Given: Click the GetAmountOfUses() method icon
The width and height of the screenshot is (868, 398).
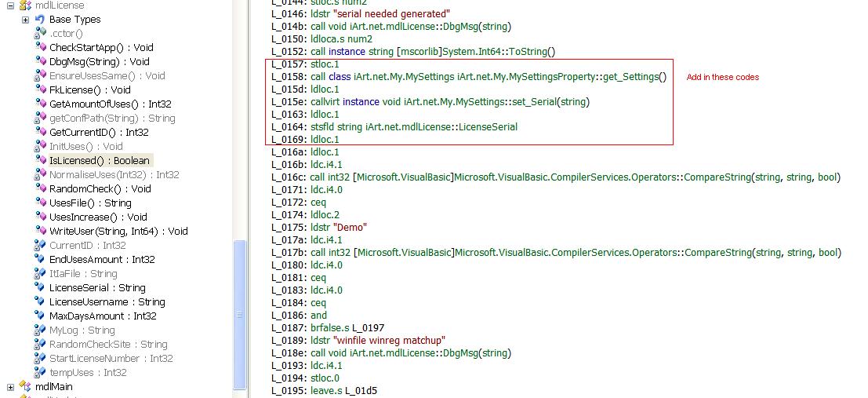Looking at the screenshot, I should tap(41, 104).
